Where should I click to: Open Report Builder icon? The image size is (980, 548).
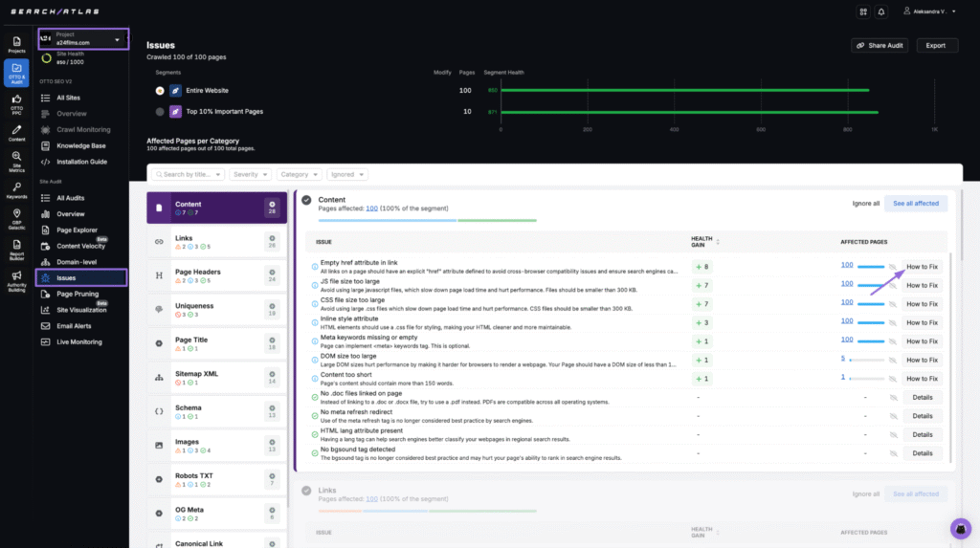pyautogui.click(x=16, y=250)
